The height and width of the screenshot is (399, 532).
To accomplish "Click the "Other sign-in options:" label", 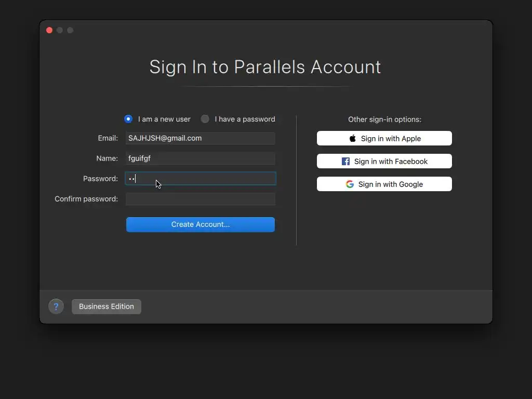I will (x=385, y=119).
